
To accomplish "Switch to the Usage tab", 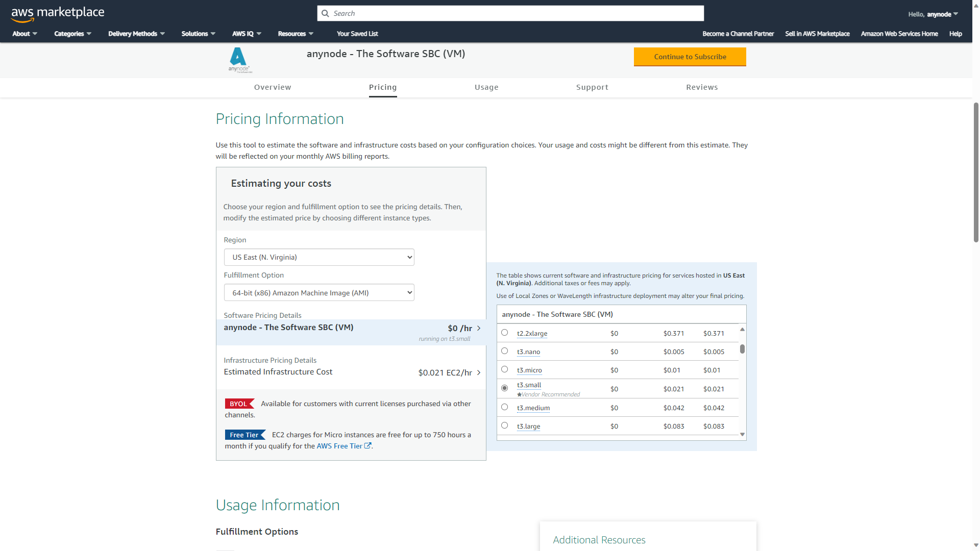I will pyautogui.click(x=486, y=87).
